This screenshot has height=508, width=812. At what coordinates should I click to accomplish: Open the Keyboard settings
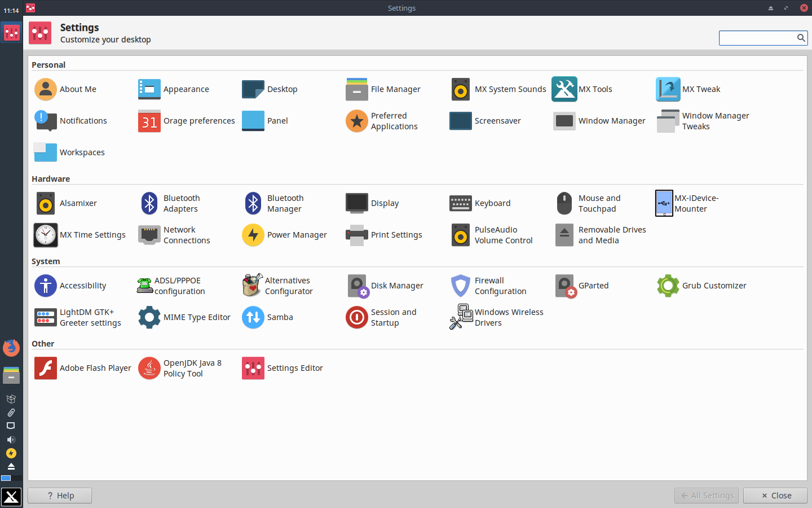(x=461, y=203)
